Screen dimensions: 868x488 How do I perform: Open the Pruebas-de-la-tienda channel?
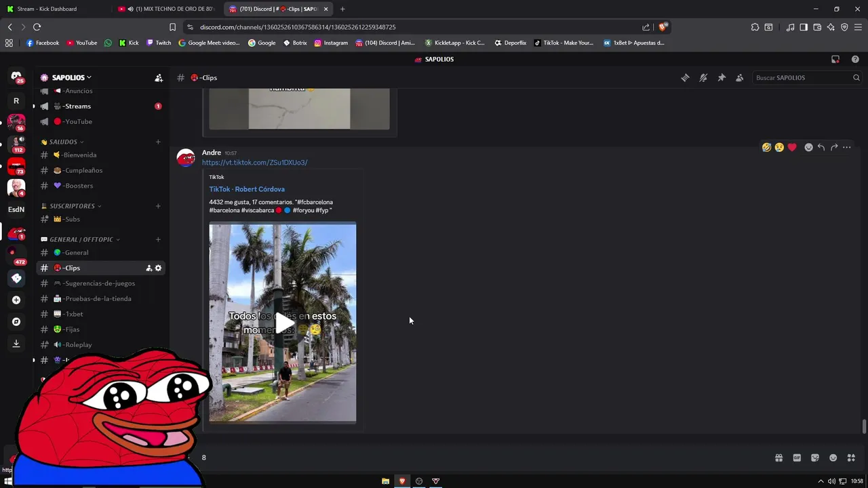(x=100, y=299)
